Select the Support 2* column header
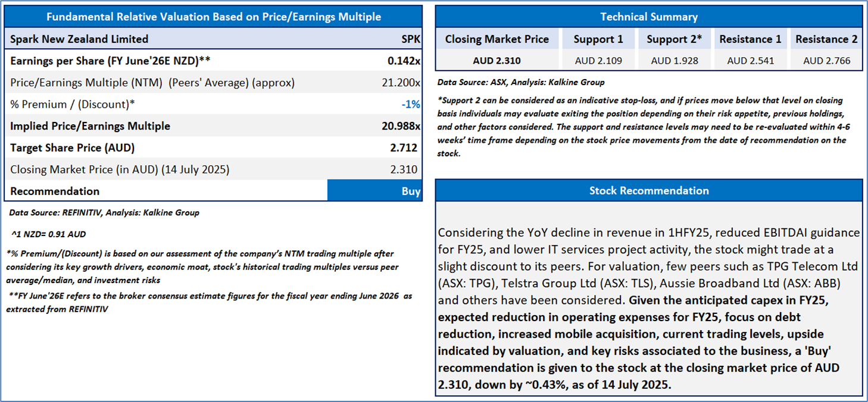 (675, 39)
